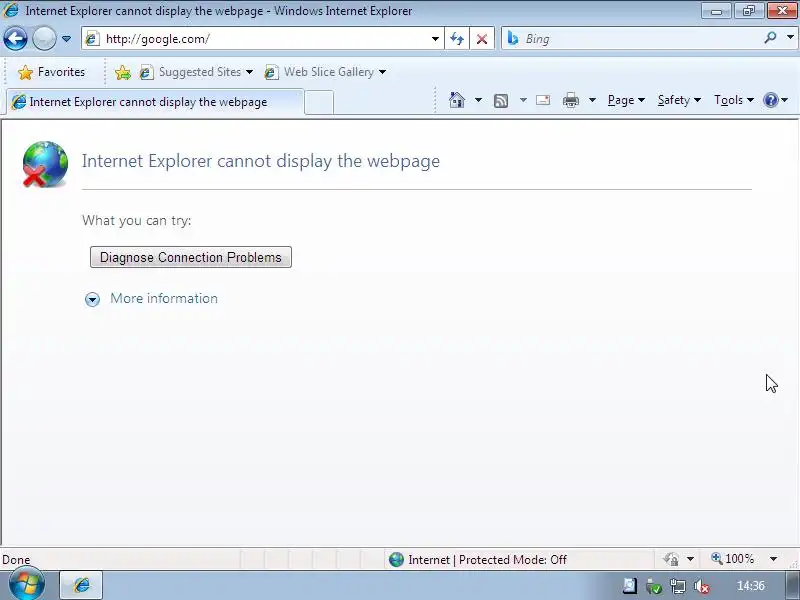This screenshot has height=600, width=800.
Task: Open the Safety menu
Action: click(x=679, y=100)
